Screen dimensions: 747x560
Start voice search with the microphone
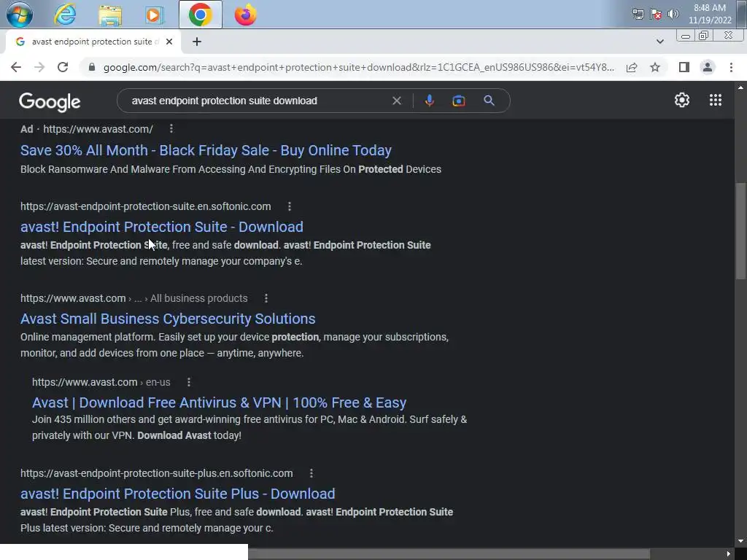[429, 101]
